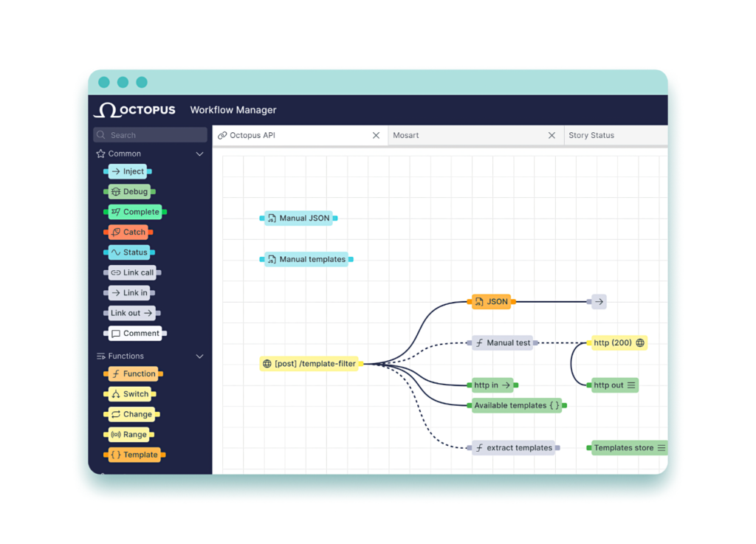This screenshot has width=756, height=544.
Task: Select the Link out palette node
Action: point(132,313)
